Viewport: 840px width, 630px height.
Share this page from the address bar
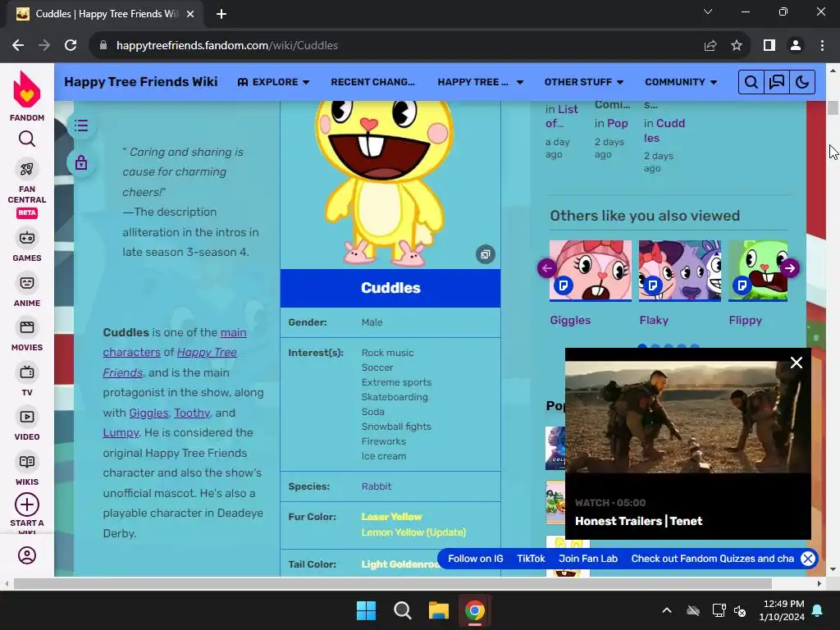coord(710,45)
